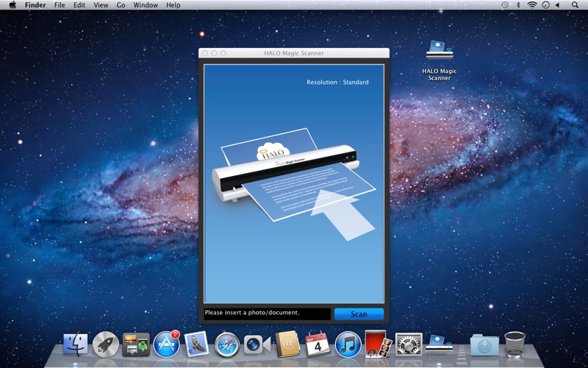Click the Resolution : Standard label
Screen dimensions: 588x368
tap(337, 82)
